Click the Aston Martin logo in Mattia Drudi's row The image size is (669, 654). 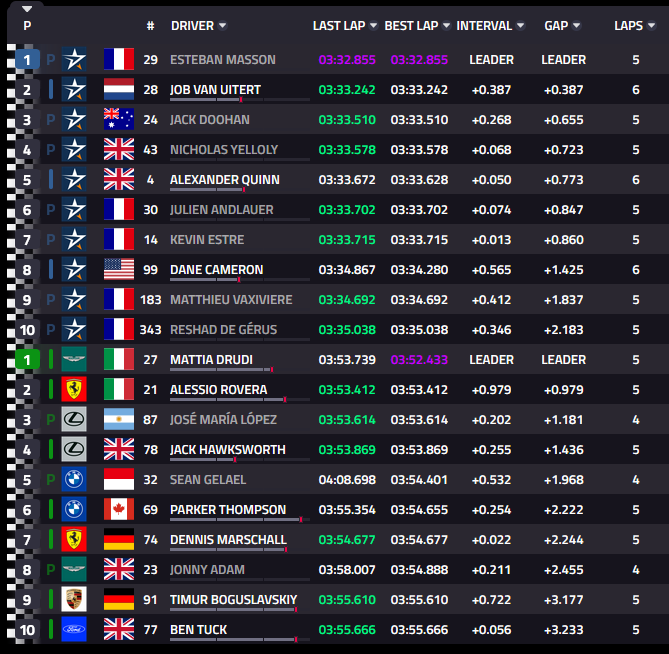click(x=74, y=359)
